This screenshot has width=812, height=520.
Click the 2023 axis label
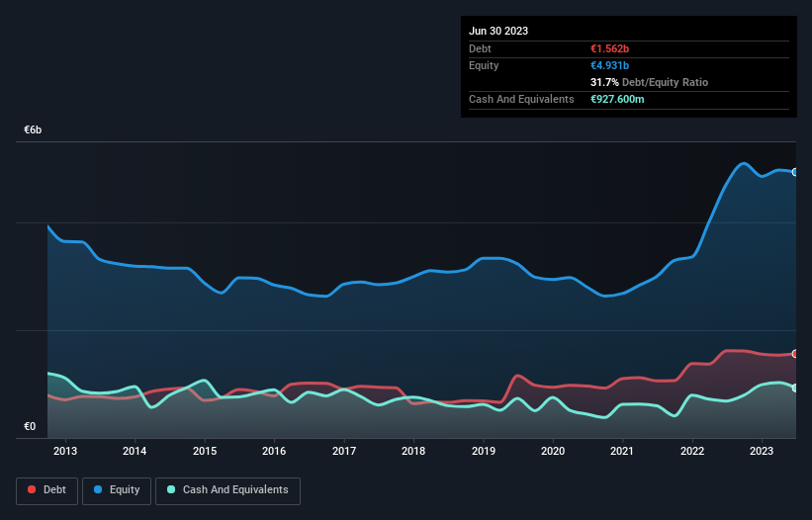tap(762, 451)
